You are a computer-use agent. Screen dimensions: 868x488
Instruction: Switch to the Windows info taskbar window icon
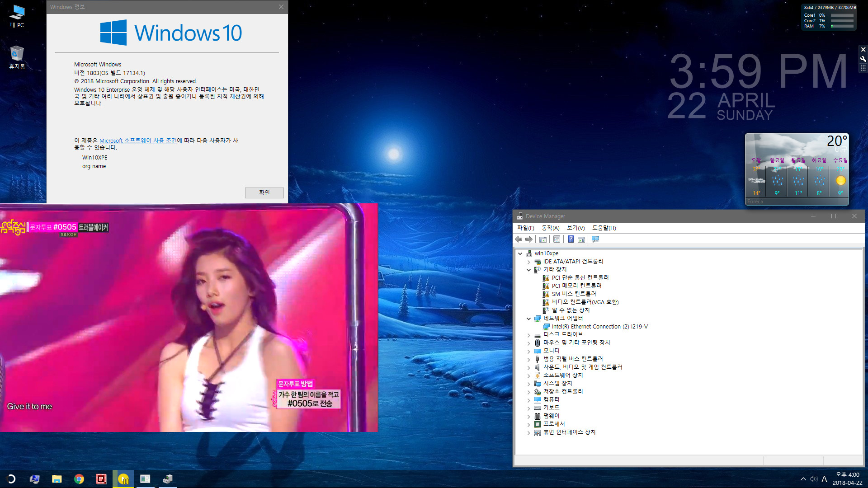click(x=145, y=479)
